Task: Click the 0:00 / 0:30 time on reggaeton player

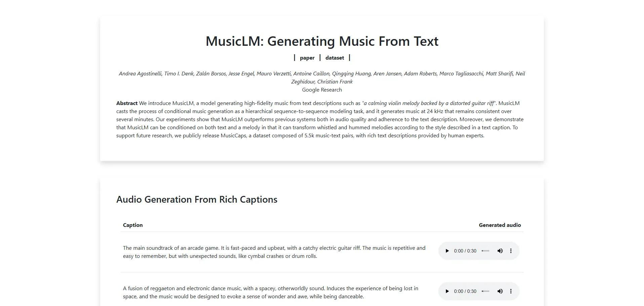Action: pyautogui.click(x=465, y=291)
